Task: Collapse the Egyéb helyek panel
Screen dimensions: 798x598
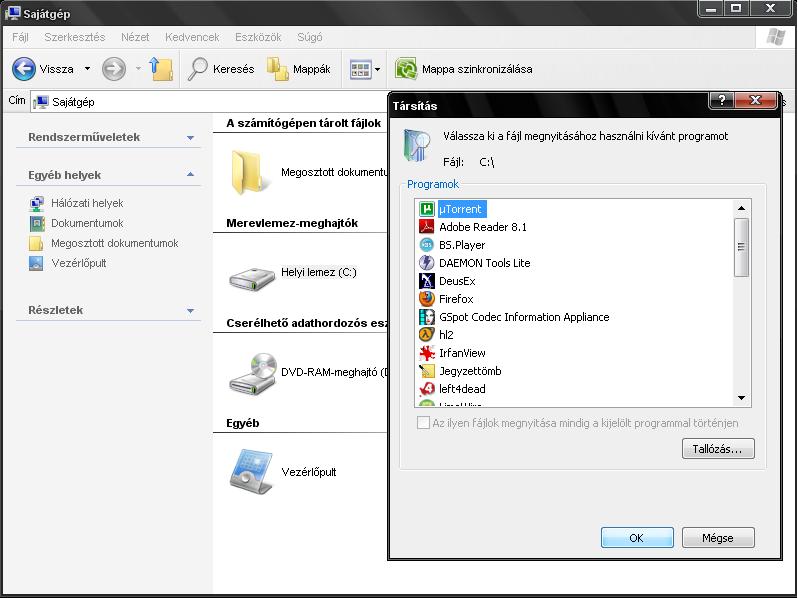Action: [x=190, y=175]
